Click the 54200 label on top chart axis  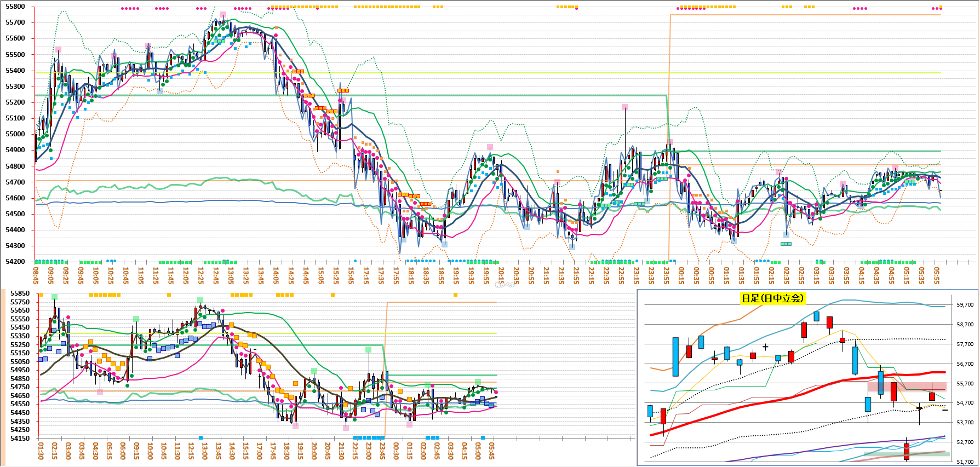[15, 262]
